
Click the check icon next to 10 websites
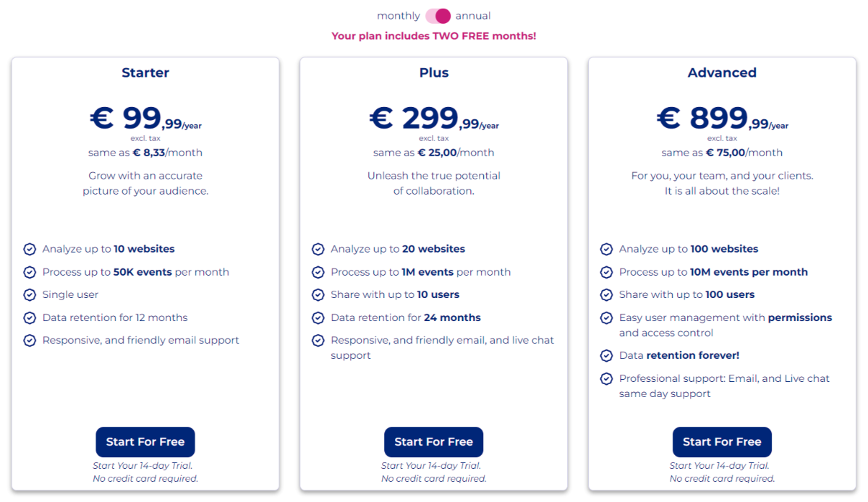coord(30,249)
